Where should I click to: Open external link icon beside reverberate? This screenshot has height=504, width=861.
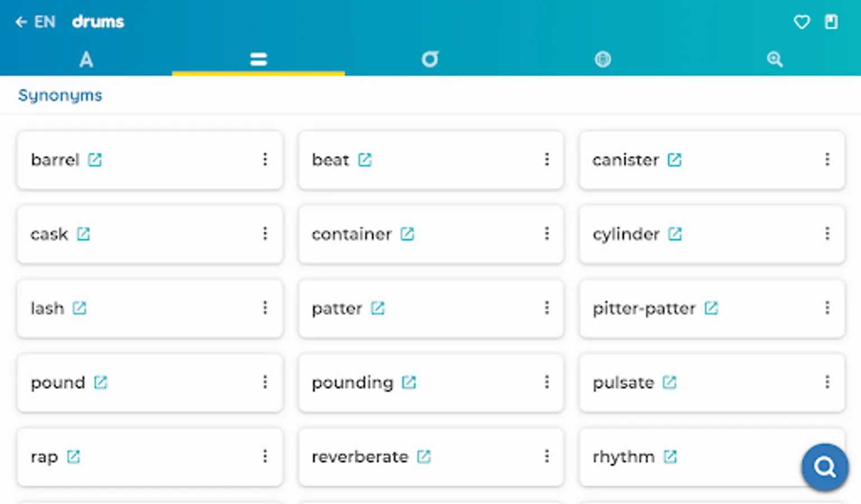click(424, 457)
